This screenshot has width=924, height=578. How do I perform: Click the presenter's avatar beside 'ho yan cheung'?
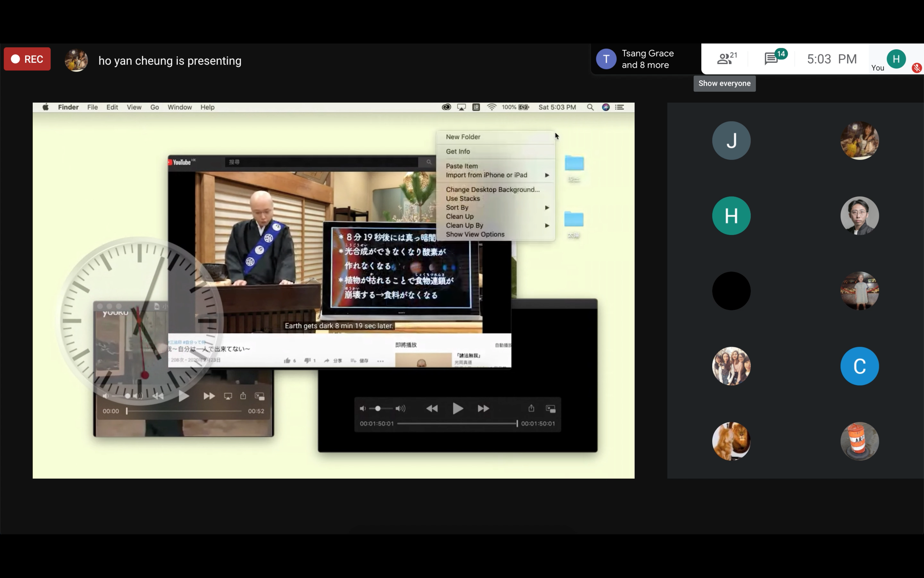[x=76, y=60]
